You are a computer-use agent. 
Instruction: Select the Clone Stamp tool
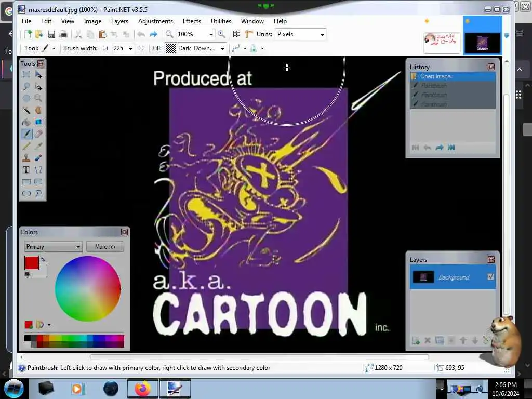click(26, 158)
